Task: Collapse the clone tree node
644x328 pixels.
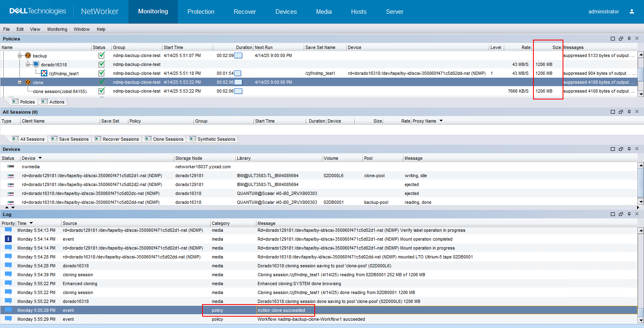Action: click(19, 82)
